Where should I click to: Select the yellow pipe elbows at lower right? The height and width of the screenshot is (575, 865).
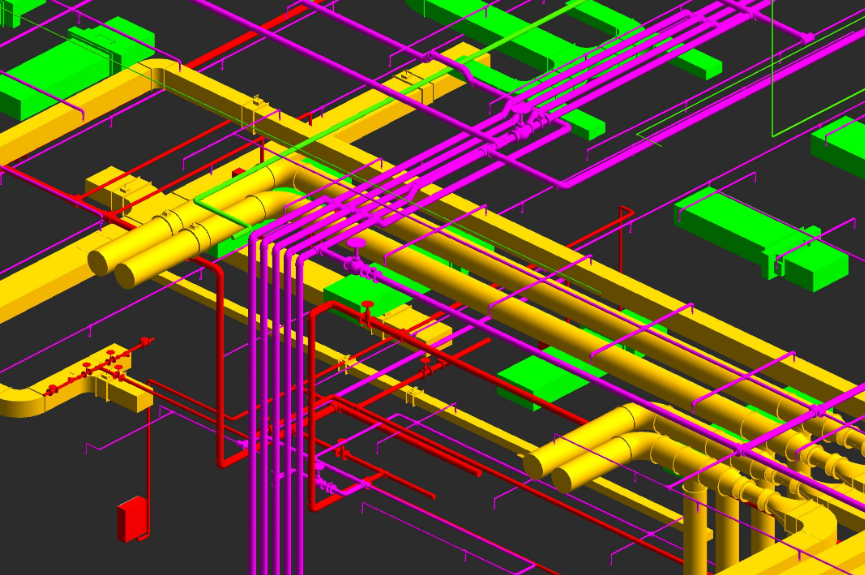(600, 452)
